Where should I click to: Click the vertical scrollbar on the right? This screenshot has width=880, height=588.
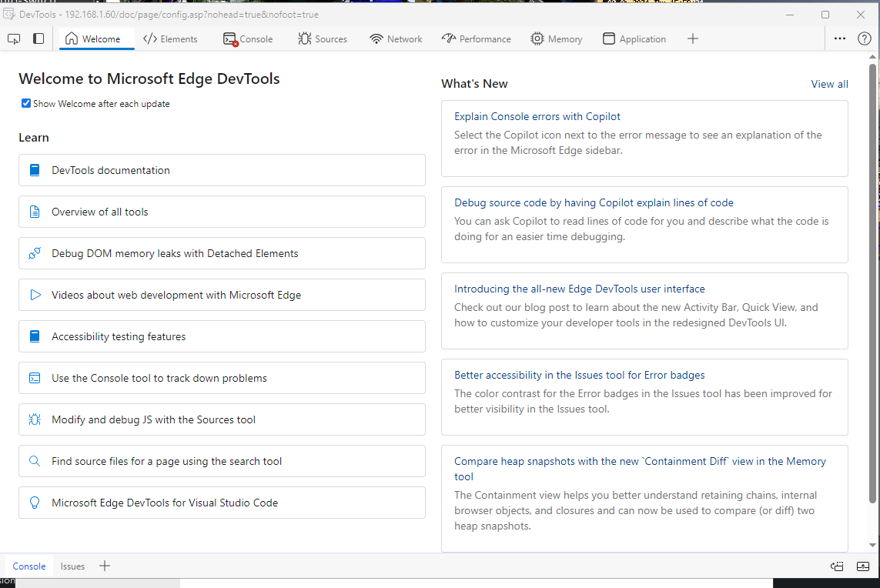click(872, 283)
